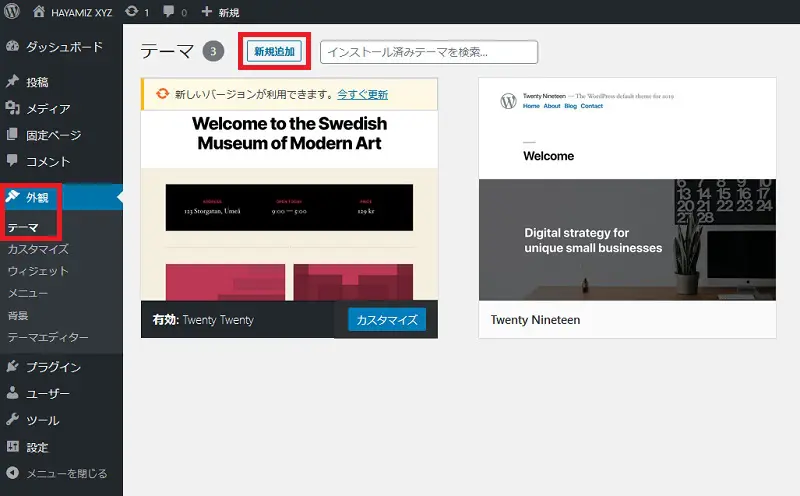This screenshot has width=800, height=496.
Task: Click the カスタマイズ button on Twenty Twenty
Action: coord(387,319)
